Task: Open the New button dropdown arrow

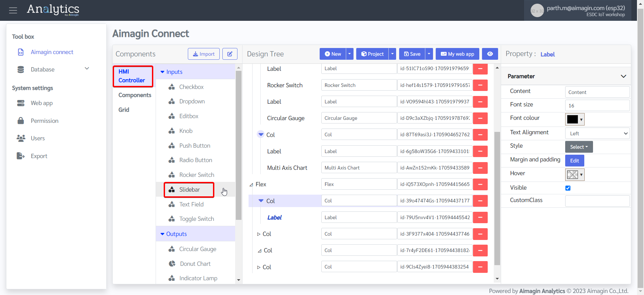Action: [x=350, y=54]
